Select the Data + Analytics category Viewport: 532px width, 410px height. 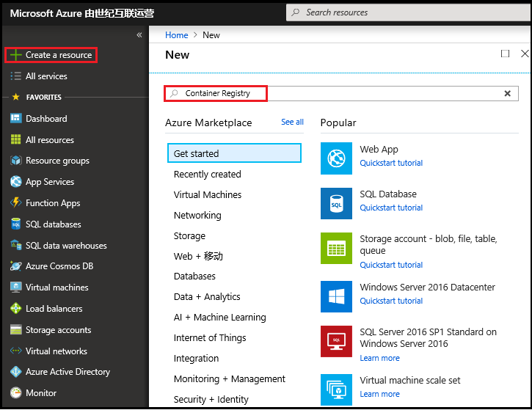coord(207,297)
